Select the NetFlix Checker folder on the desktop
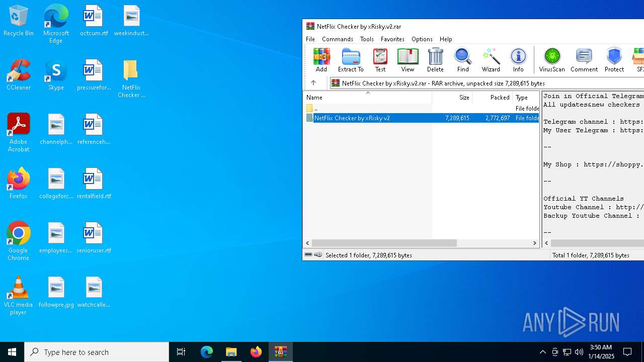 [131, 78]
